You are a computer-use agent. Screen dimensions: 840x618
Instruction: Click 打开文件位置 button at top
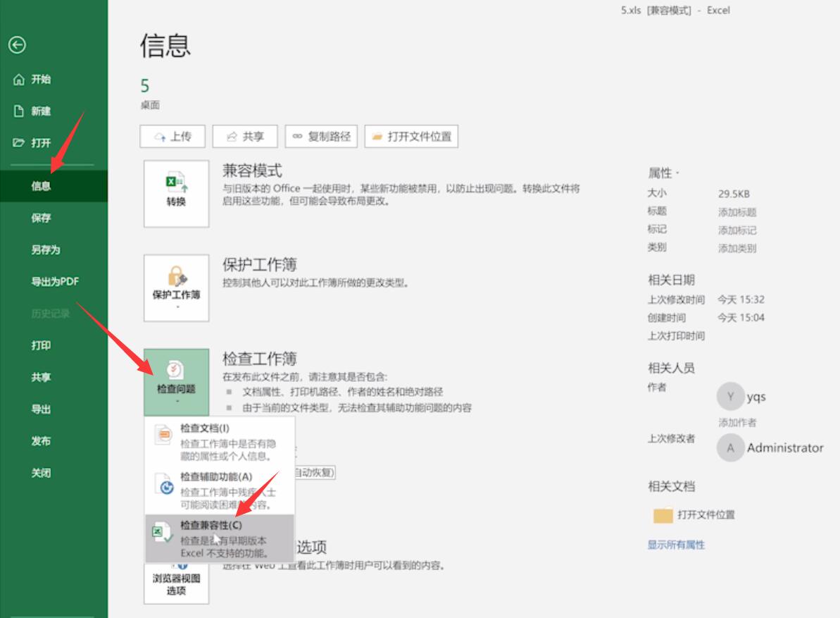[x=411, y=136]
